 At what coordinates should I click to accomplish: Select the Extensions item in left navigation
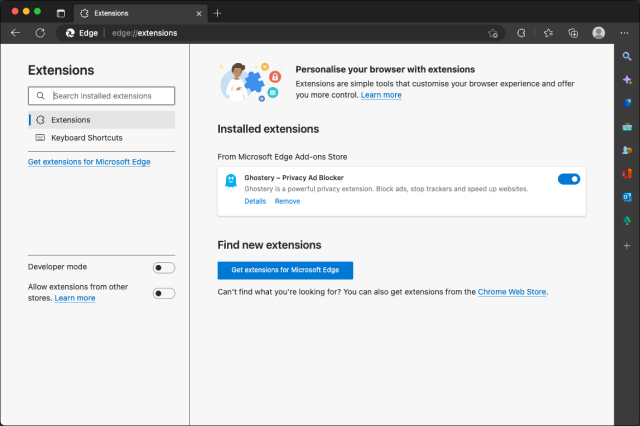tap(70, 119)
